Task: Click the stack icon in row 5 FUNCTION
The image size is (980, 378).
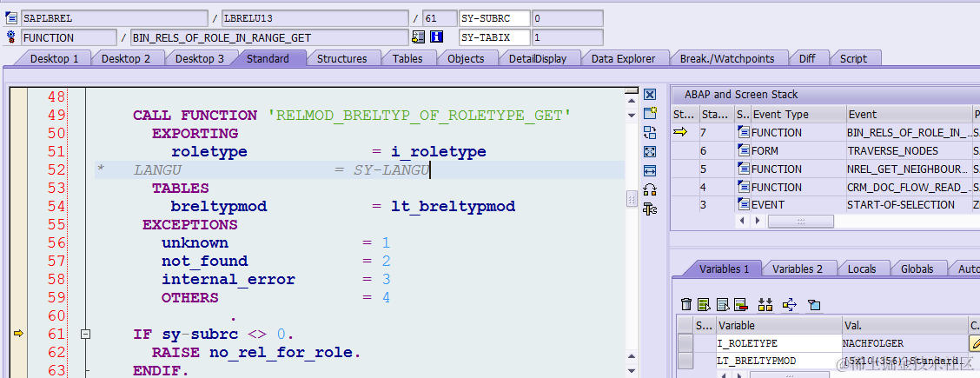Action: click(743, 169)
